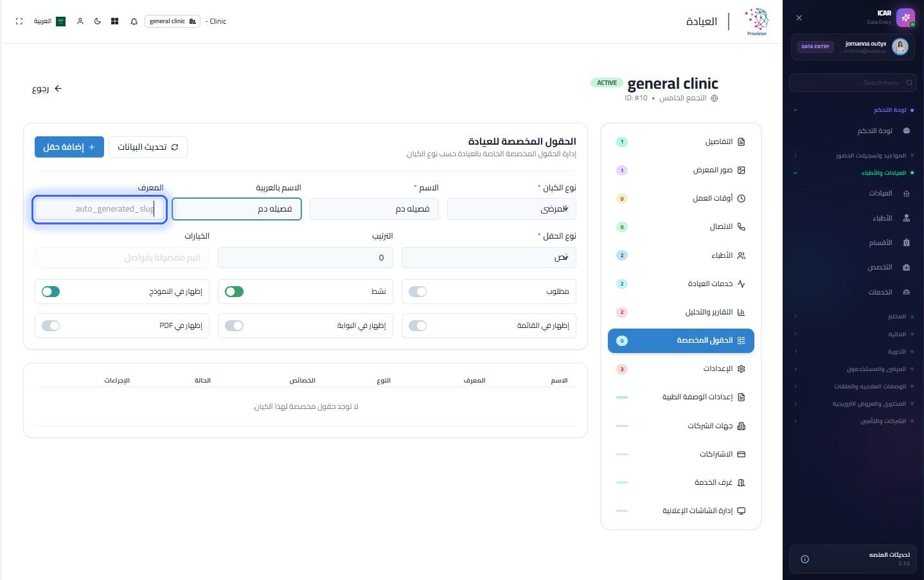Close the sidebar with the X icon
924x580 pixels.
[x=799, y=18]
